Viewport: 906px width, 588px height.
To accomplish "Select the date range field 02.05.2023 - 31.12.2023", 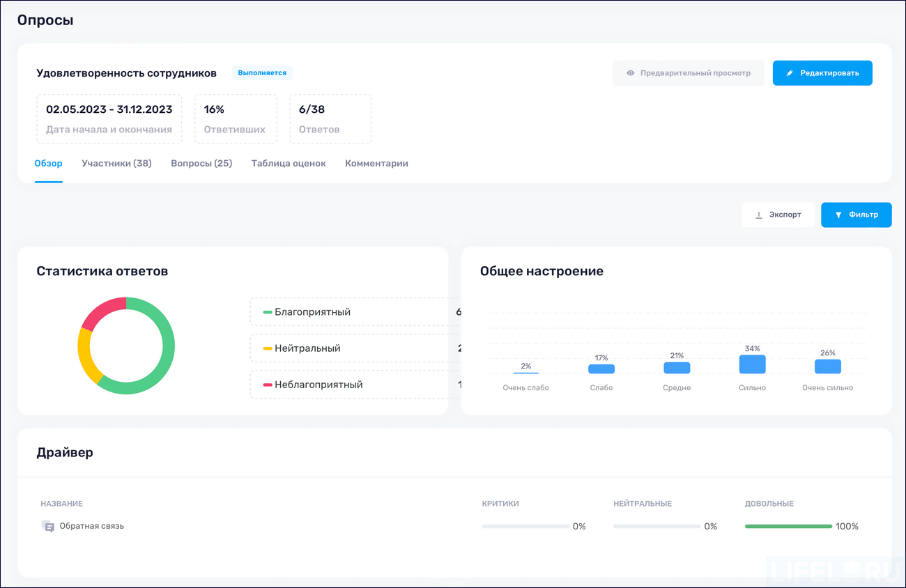I will click(x=109, y=118).
